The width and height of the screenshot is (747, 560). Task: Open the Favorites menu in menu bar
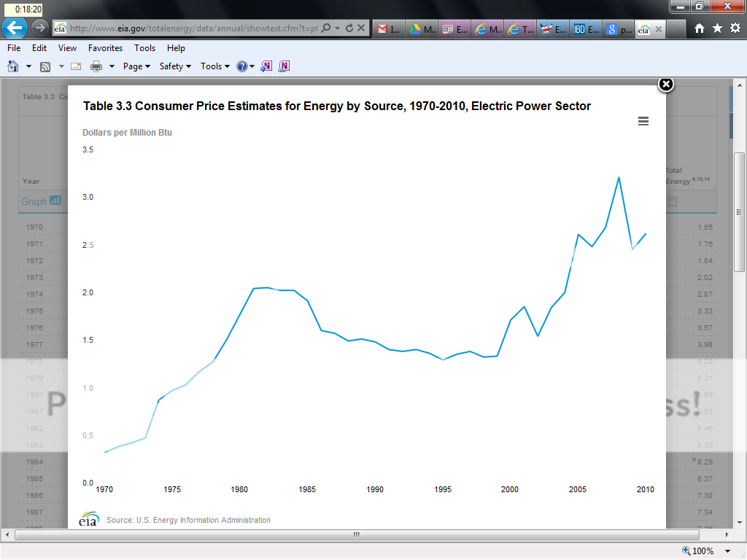coord(106,48)
